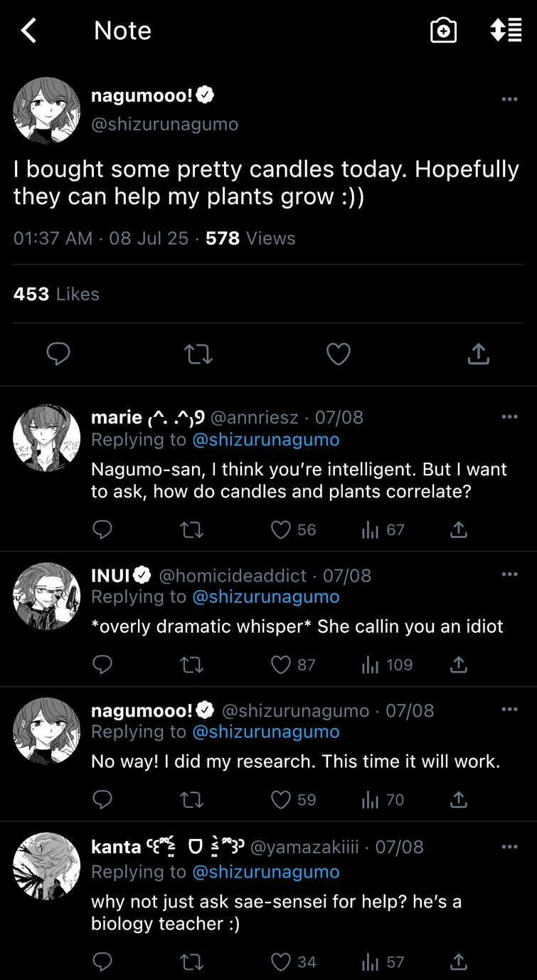Repost the main nagumooo! candle post
Image resolution: width=537 pixels, height=980 pixels.
coord(198,354)
